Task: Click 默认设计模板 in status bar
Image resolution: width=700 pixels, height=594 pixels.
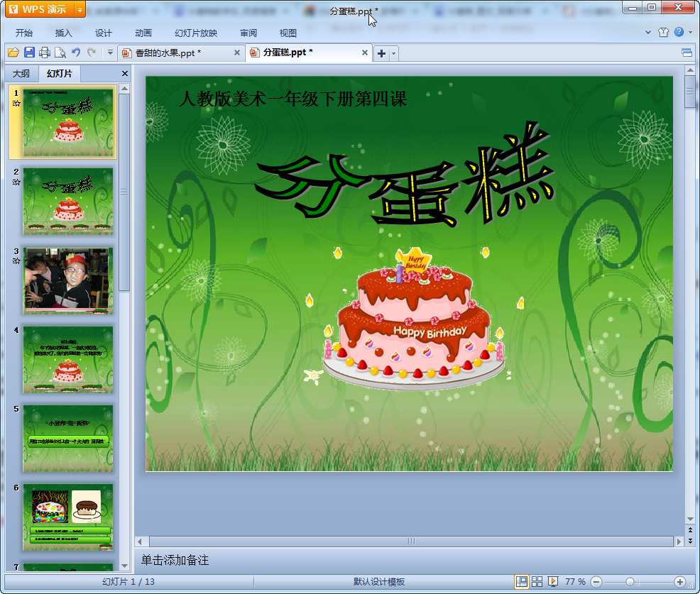Action: click(379, 581)
